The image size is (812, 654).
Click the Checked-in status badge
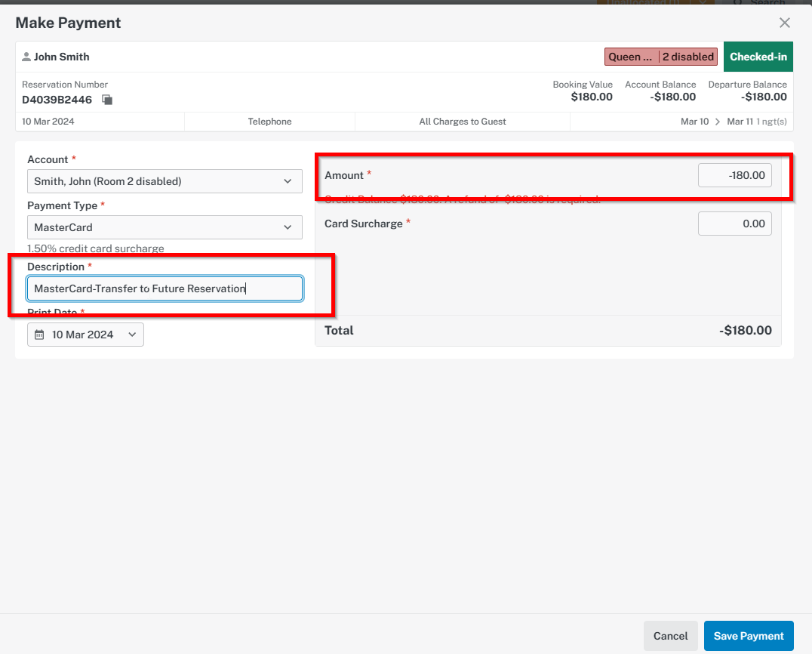[758, 57]
